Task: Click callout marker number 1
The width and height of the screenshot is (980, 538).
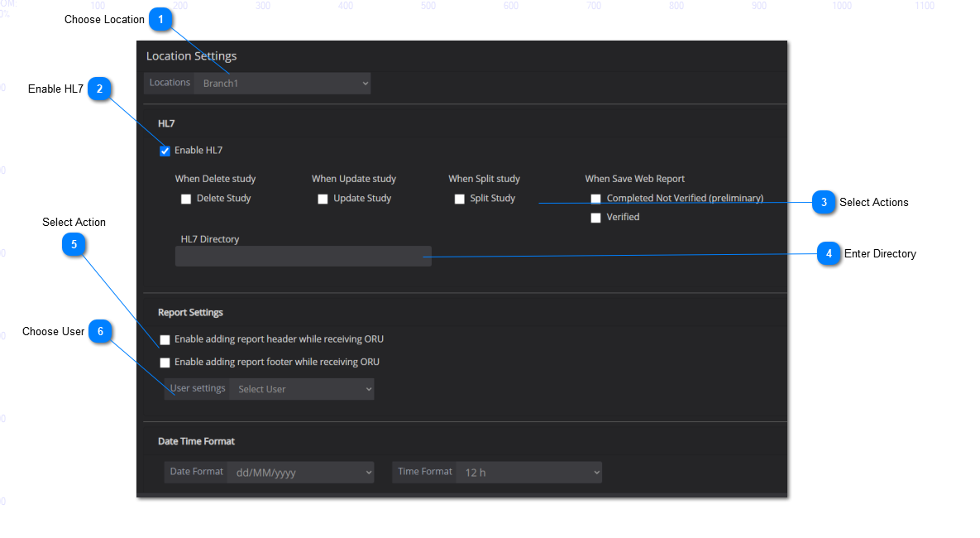Action: 160,19
